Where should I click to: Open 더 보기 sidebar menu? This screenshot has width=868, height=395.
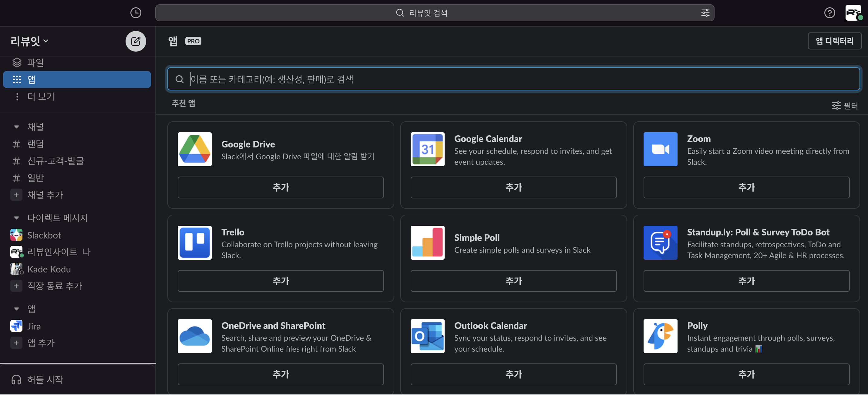(40, 97)
